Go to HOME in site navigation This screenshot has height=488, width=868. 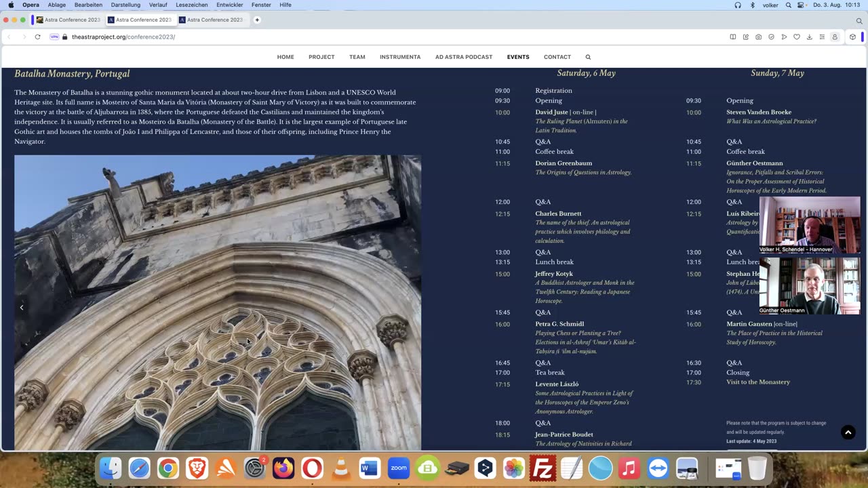tap(285, 57)
